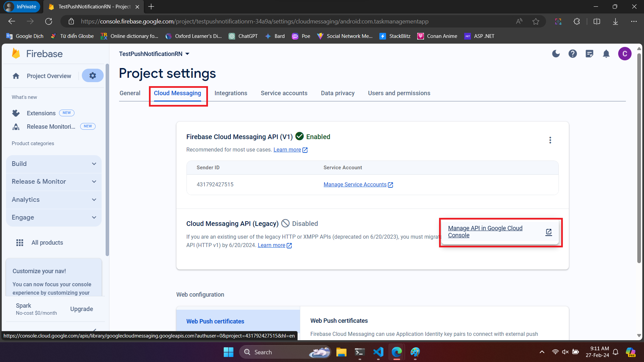Open Project Overview link

[x=49, y=76]
